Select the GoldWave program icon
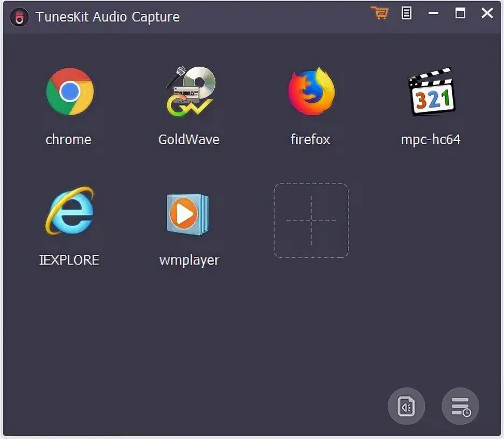Viewport: 504px width, 439px height. pyautogui.click(x=190, y=91)
